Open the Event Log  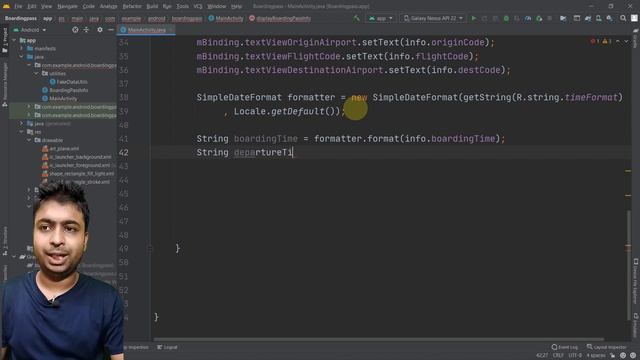565,347
